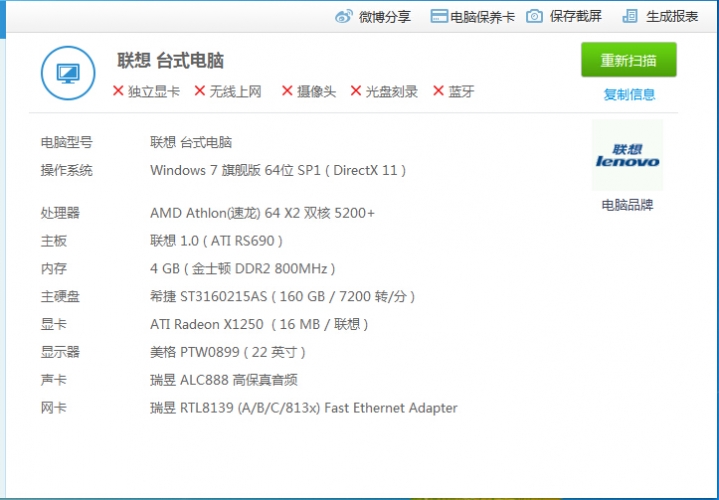The height and width of the screenshot is (500, 719).
Task: Click 保存截屏 to save screenshot
Action: (575, 17)
